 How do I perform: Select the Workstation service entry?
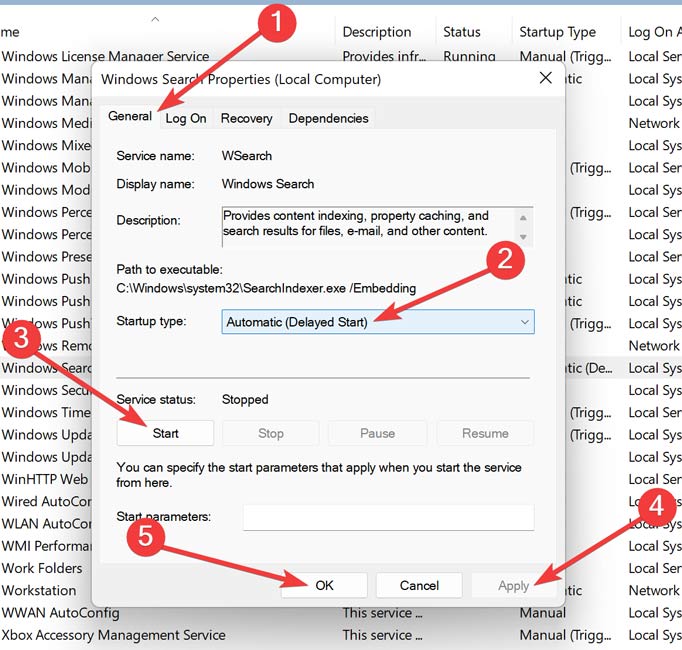(x=39, y=590)
